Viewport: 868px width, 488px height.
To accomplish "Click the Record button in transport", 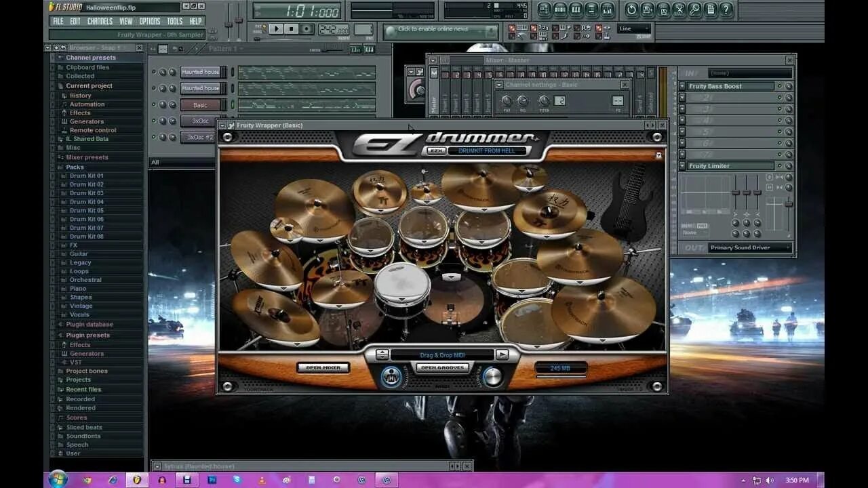I will point(307,28).
